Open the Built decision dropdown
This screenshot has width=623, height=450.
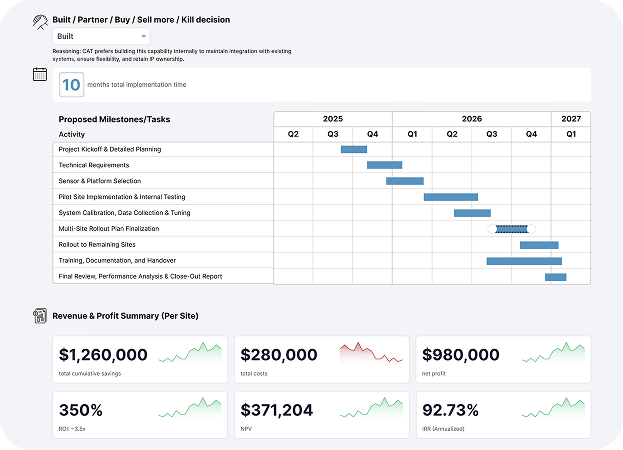click(x=102, y=36)
